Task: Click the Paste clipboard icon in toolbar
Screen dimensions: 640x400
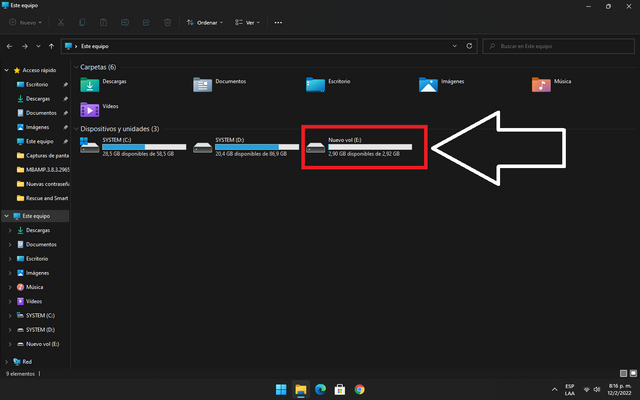Action: pos(104,22)
